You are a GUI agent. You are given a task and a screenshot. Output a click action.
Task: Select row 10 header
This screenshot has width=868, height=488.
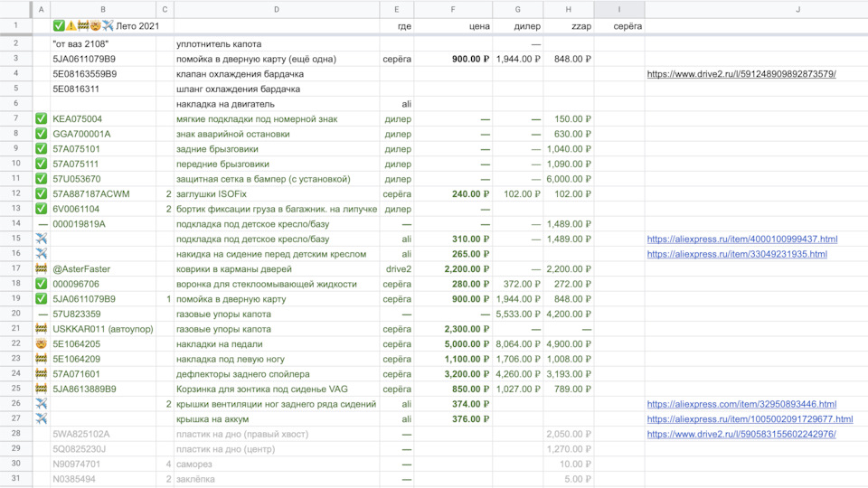(x=16, y=164)
